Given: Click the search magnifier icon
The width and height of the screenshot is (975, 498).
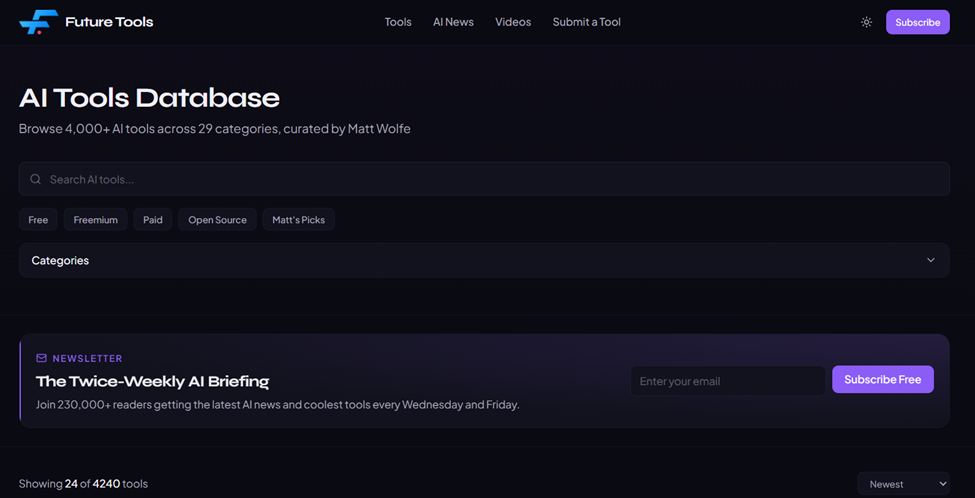Looking at the screenshot, I should 36,180.
